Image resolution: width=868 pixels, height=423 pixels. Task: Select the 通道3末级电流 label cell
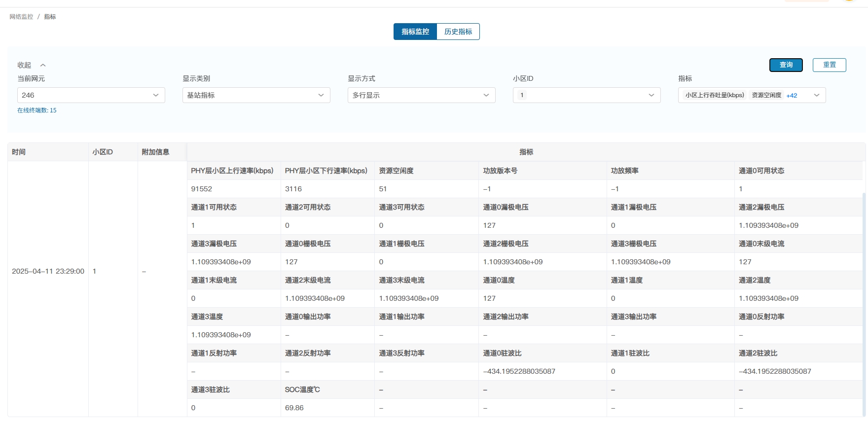[427, 280]
